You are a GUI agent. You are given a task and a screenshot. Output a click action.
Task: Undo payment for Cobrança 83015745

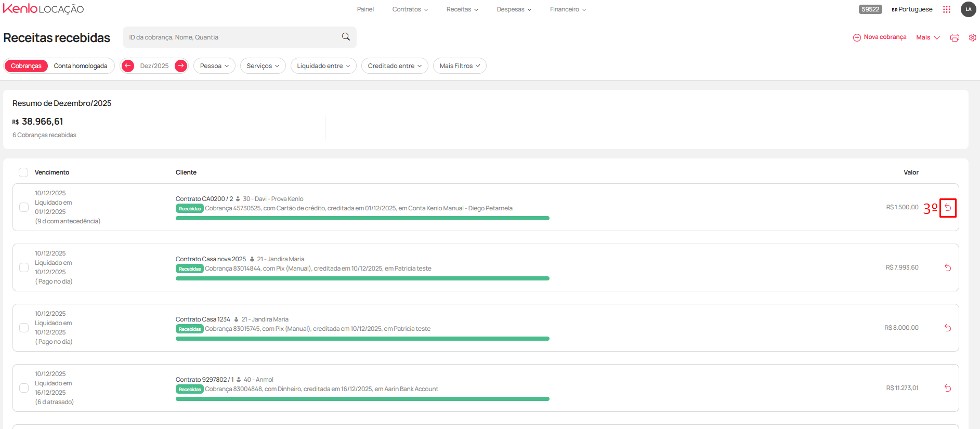[x=948, y=328]
